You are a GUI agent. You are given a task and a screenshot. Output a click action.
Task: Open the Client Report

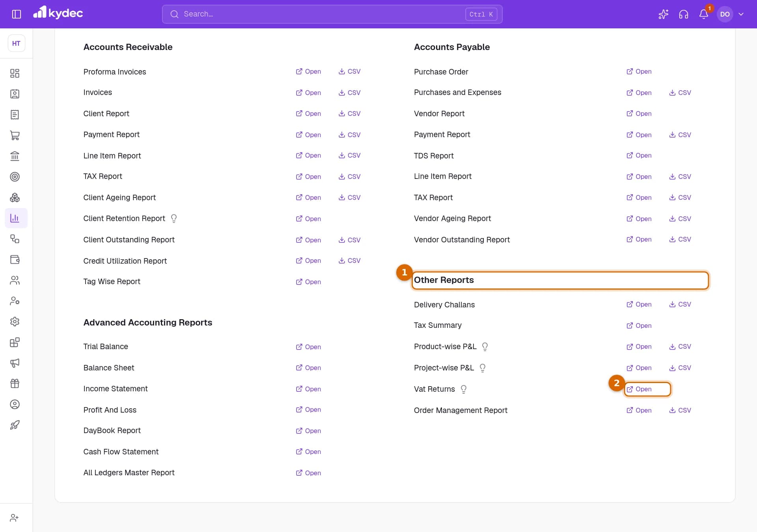(x=308, y=113)
